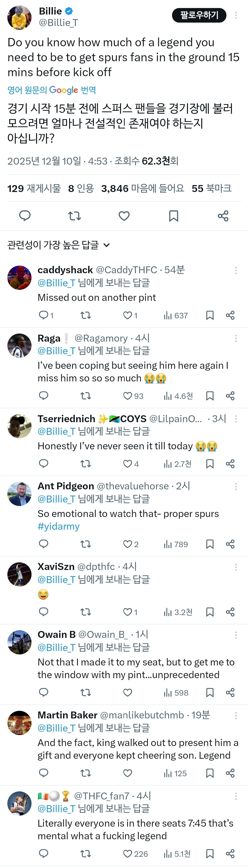Repost Martin Baker's reply
The height and width of the screenshot is (868, 248).
[x=86, y=773]
